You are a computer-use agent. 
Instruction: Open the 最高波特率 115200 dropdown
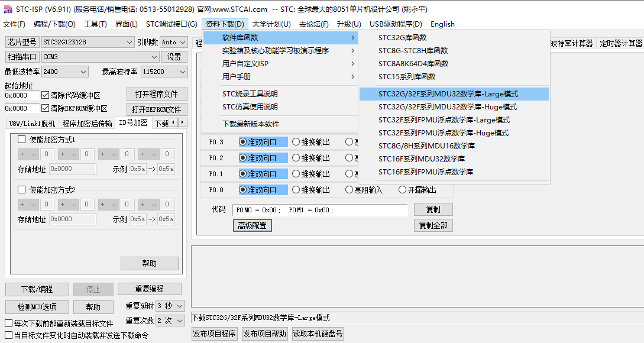[x=164, y=72]
